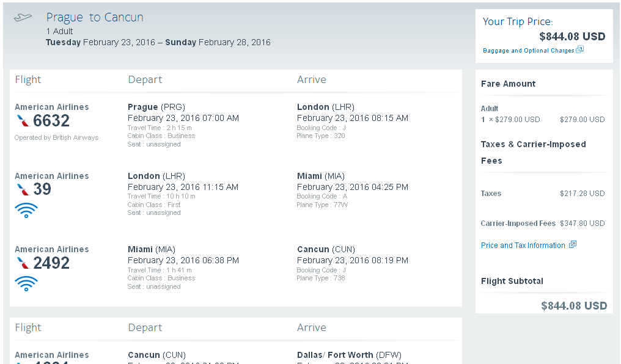Click the Carrier-Imposed Fees amount $347.80 USD
Screen dimensions: 621x364
pos(582,224)
